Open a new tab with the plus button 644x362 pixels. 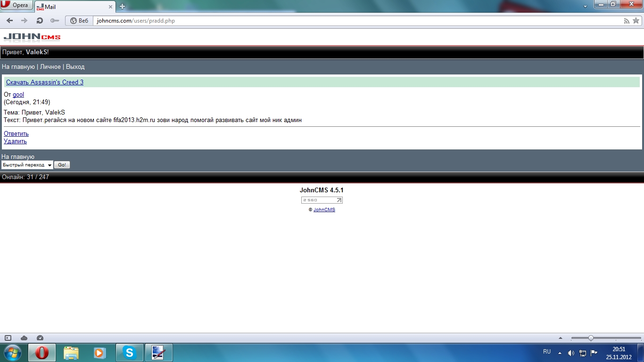[123, 7]
